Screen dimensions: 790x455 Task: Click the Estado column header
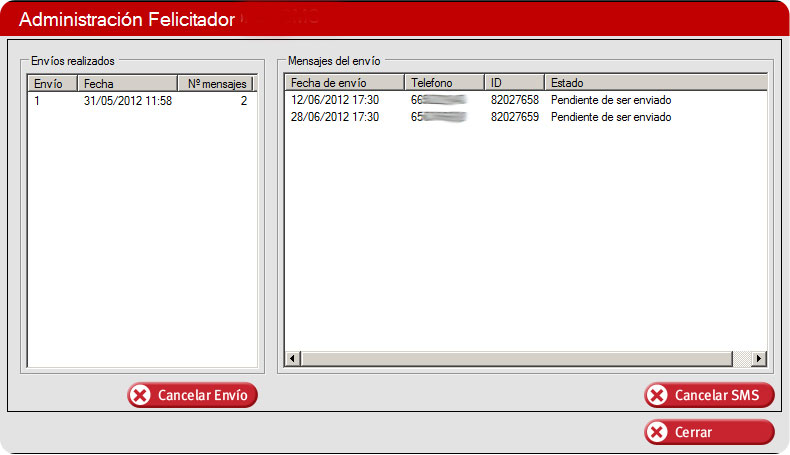coord(654,83)
